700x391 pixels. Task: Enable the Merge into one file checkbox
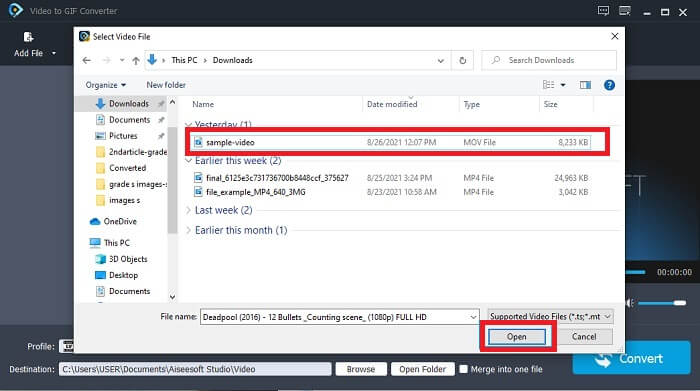point(463,369)
